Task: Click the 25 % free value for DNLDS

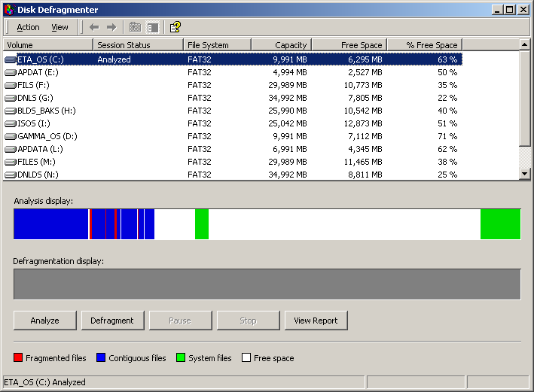Action: pyautogui.click(x=447, y=175)
